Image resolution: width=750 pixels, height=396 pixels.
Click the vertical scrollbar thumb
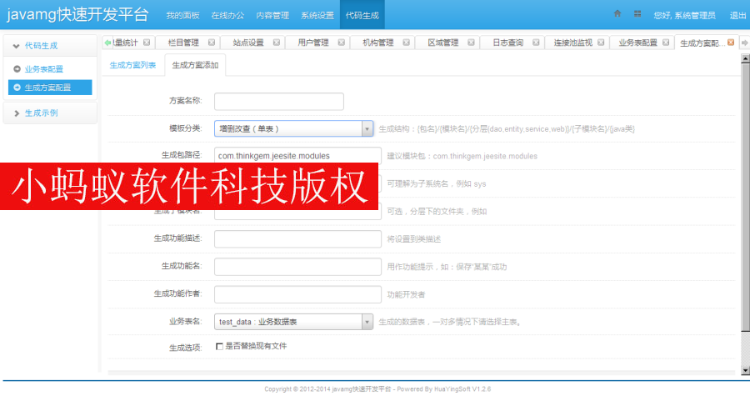pyautogui.click(x=745, y=198)
